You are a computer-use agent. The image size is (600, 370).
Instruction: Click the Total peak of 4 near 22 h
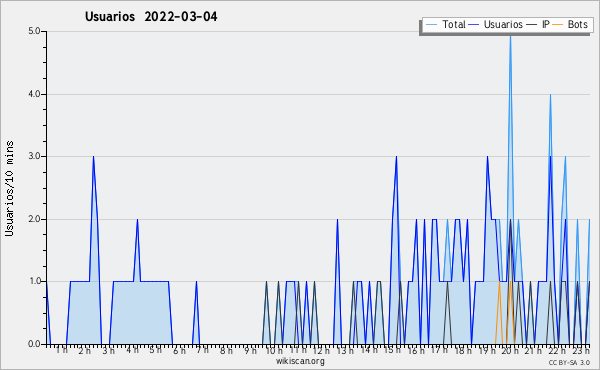(550, 95)
